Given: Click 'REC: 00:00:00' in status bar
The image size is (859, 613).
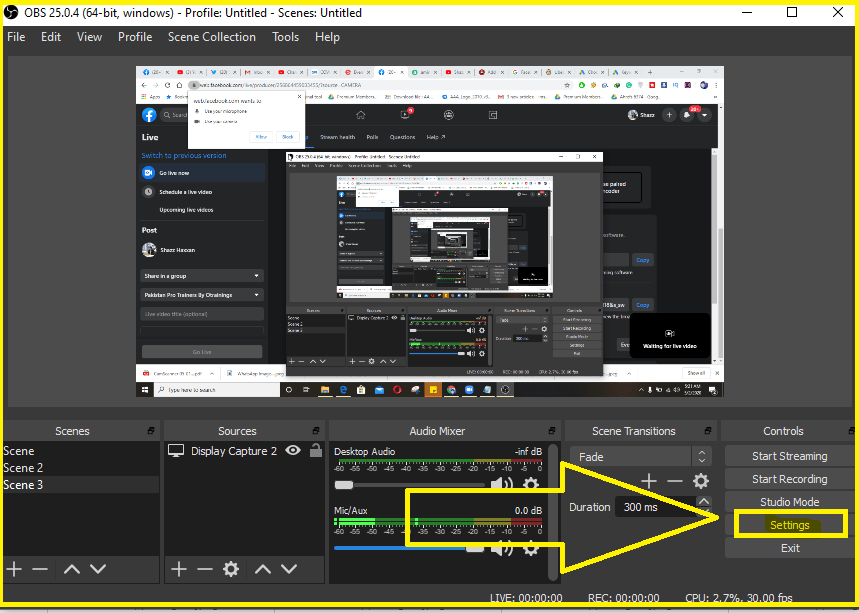Looking at the screenshot, I should [x=623, y=598].
